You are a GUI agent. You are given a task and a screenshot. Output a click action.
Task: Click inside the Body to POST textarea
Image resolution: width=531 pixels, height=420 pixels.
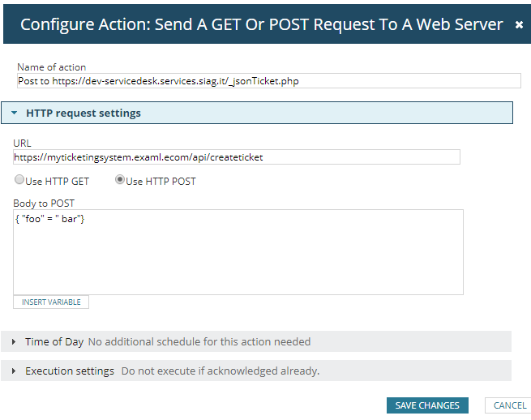click(x=238, y=251)
